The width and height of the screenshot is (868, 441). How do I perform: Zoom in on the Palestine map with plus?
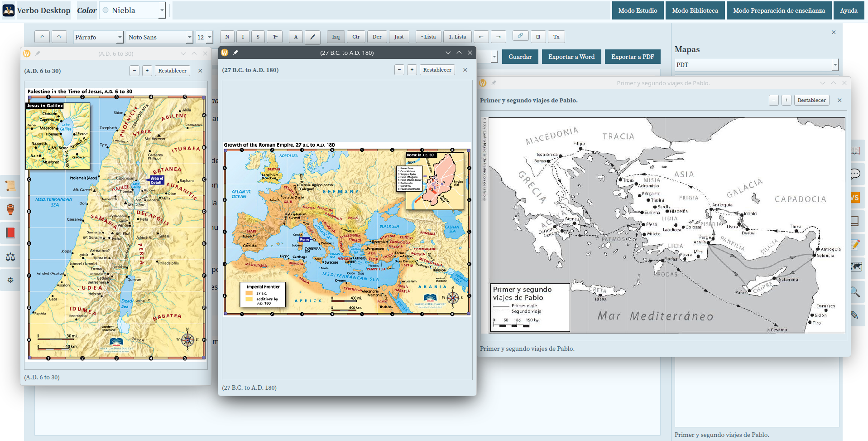coord(147,71)
